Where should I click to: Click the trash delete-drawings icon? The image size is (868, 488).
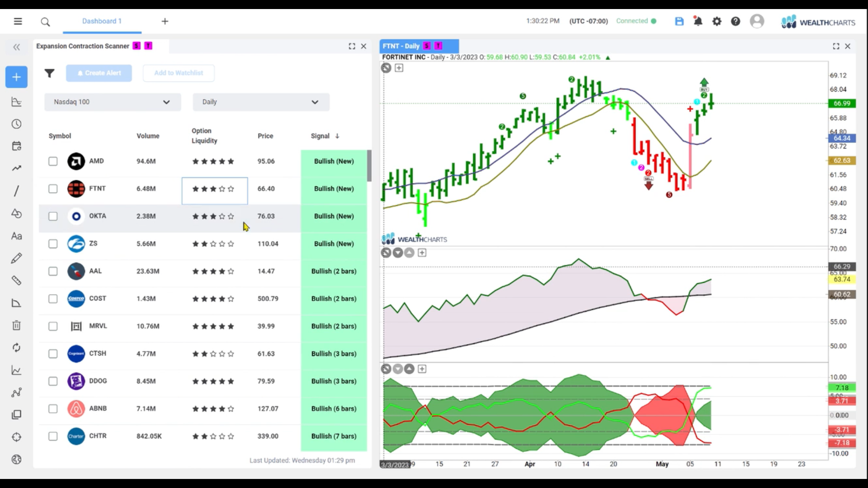[16, 325]
